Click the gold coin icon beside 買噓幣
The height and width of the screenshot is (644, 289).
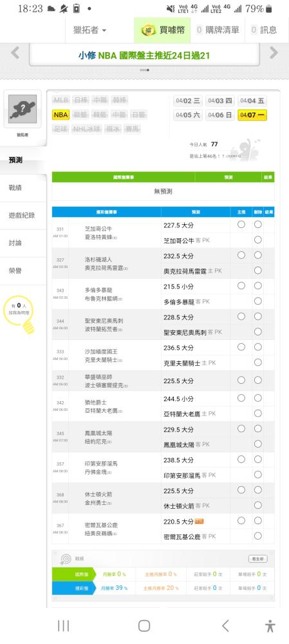[x=149, y=30]
